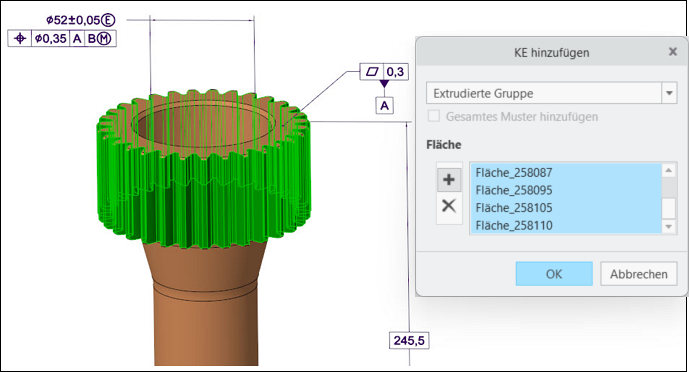Viewport: 689px width, 372px height.
Task: Select Fläche_258105 in the list
Action: pos(566,208)
